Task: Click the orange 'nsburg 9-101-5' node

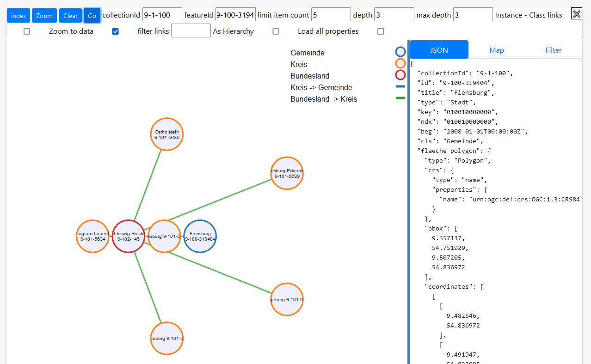Action: 164,236
